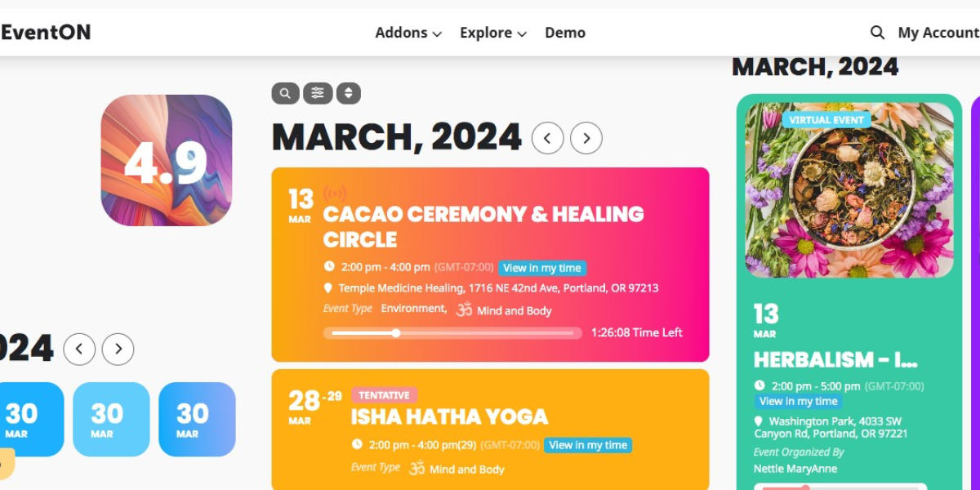
Task: Click left arrow beside the 024 heading
Action: [x=79, y=350]
